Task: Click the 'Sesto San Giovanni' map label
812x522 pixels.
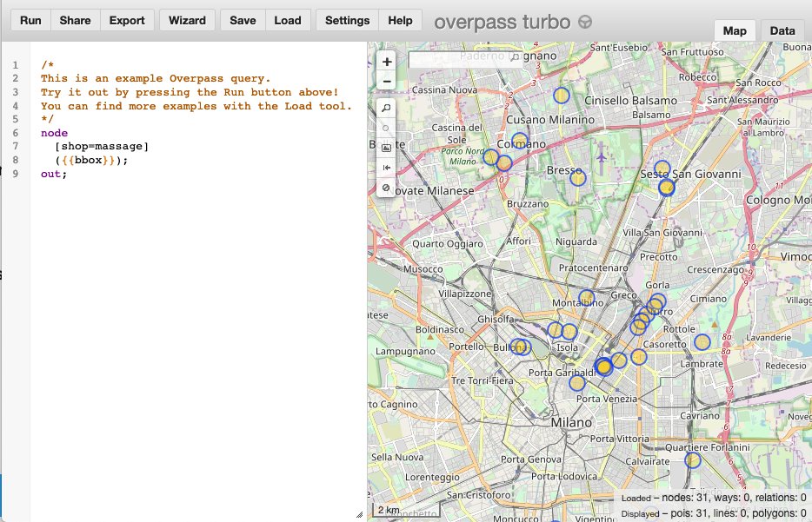Action: 691,175
